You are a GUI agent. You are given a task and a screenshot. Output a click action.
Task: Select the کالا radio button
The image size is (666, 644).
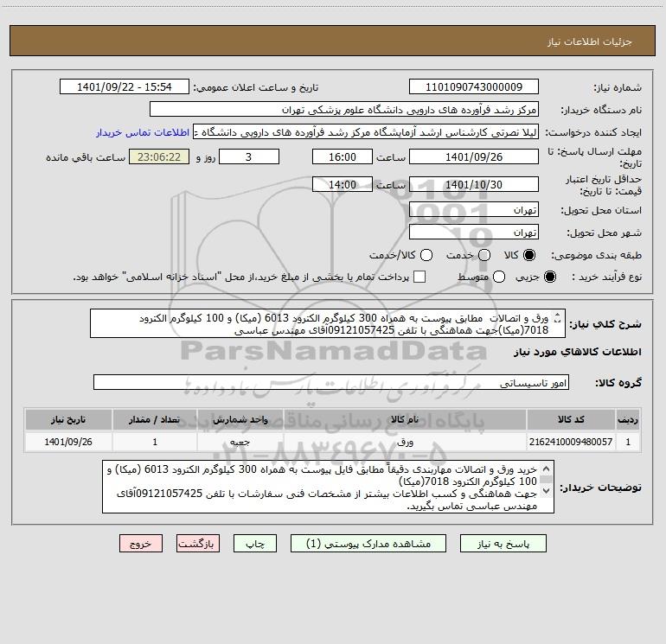click(529, 255)
